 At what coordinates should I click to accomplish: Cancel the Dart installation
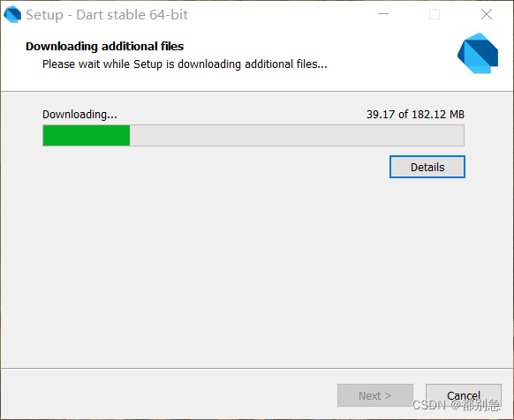click(464, 395)
